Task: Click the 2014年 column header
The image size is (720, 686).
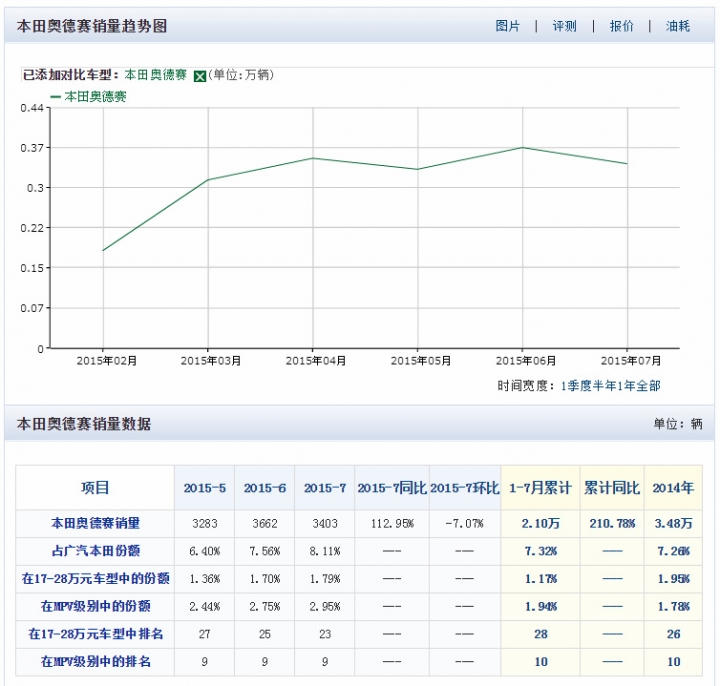Action: click(673, 488)
